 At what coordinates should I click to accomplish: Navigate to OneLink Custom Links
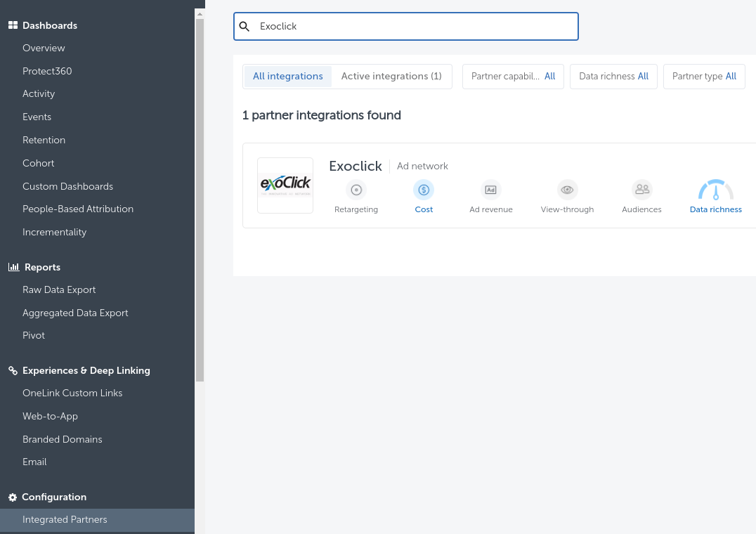pyautogui.click(x=72, y=393)
